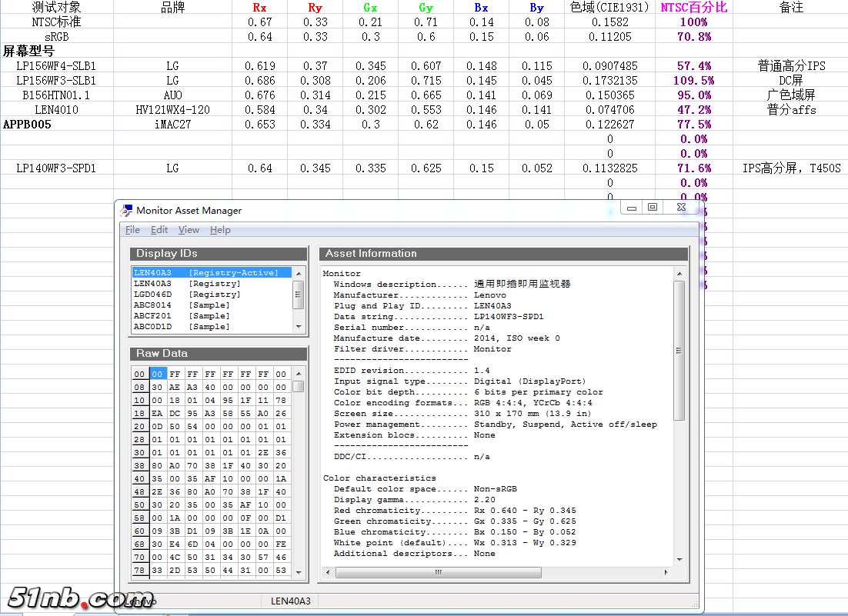Click scroll-up arrow in Display IDs list

299,272
